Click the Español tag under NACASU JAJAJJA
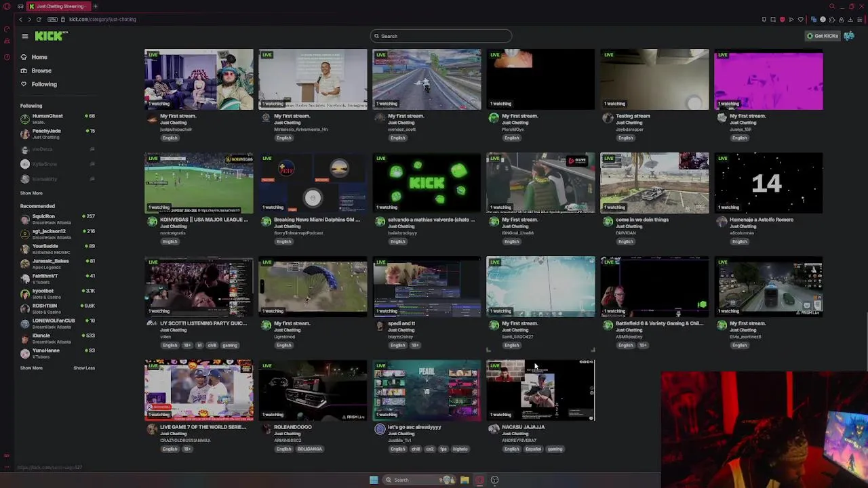The width and height of the screenshot is (868, 488). (533, 449)
